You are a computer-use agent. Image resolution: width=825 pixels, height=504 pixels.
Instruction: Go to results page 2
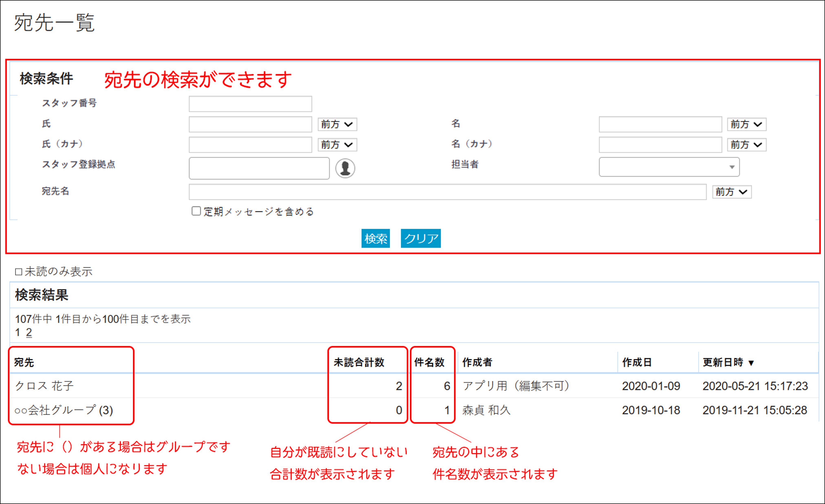tap(29, 332)
